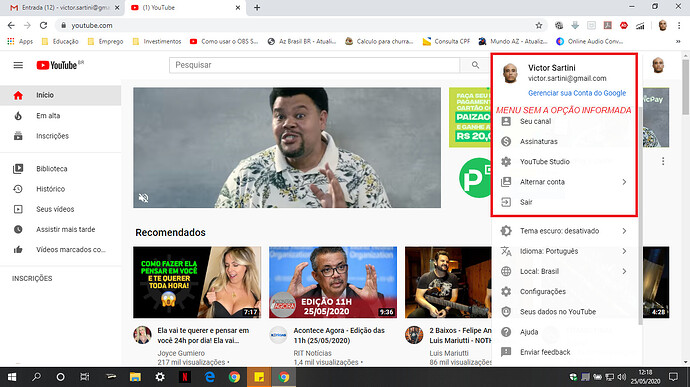Viewport: 690px width, 387px height.
Task: Click the account avatar in YouTube header
Action: point(658,65)
